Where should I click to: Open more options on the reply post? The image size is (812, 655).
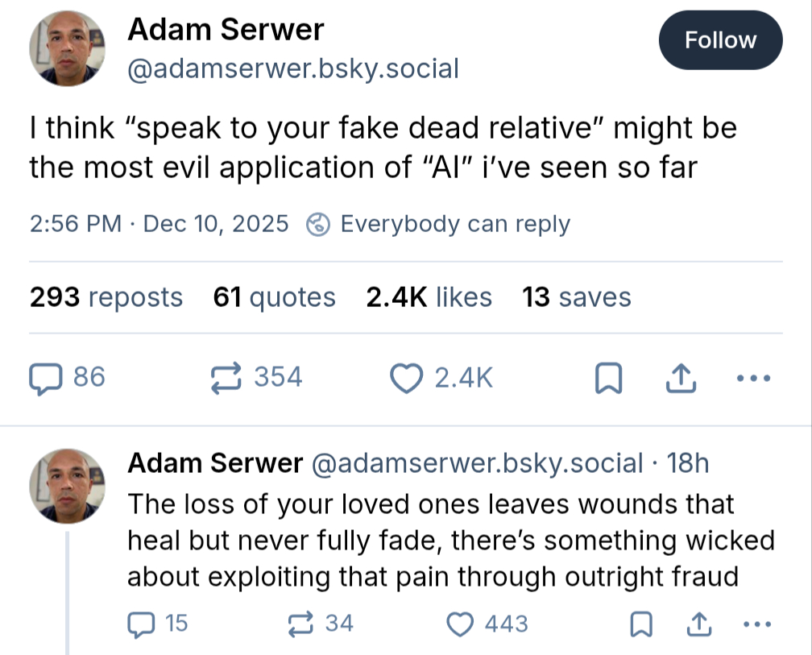(754, 623)
